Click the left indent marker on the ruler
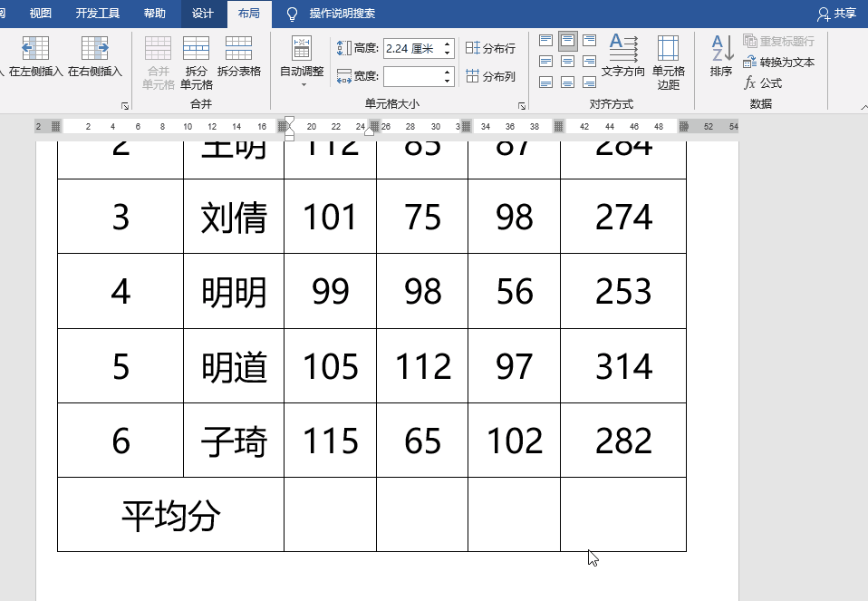This screenshot has height=601, width=868. point(290,138)
